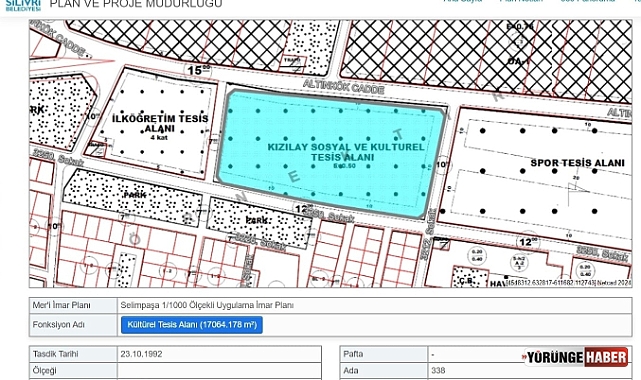Click the Tasdik Tarihi value 23.10.1992

tap(219, 354)
